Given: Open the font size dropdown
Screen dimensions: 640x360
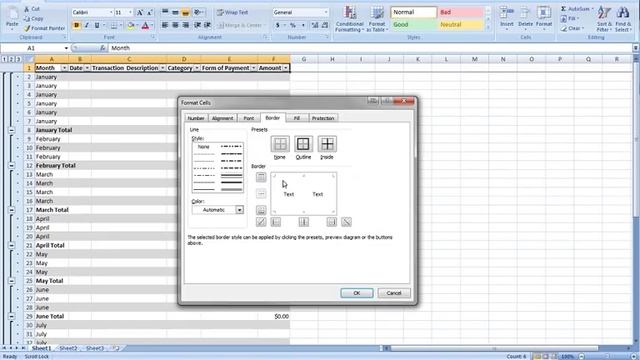Looking at the screenshot, I should pyautogui.click(x=130, y=13).
